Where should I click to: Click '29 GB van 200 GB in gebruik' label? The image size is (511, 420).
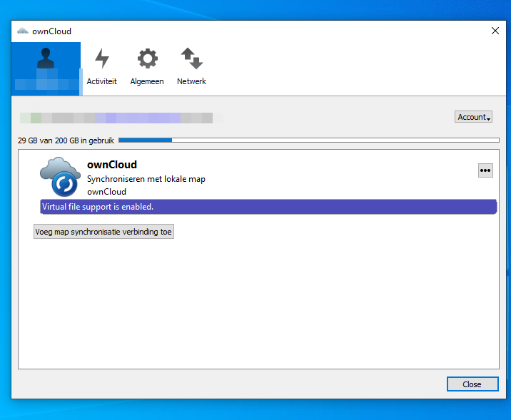66,140
